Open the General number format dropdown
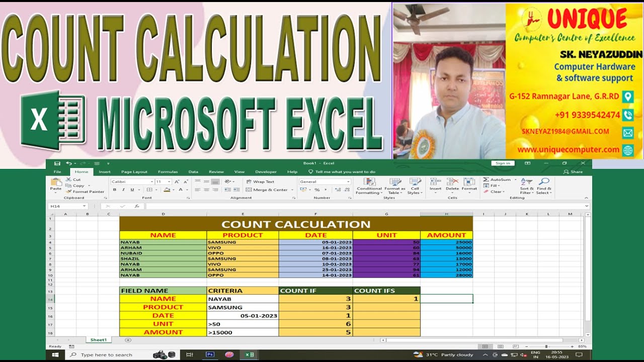 [x=348, y=182]
